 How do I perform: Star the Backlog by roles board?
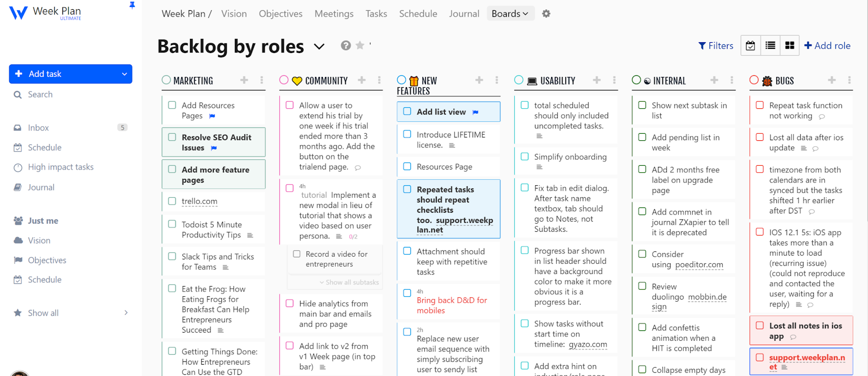tap(360, 46)
